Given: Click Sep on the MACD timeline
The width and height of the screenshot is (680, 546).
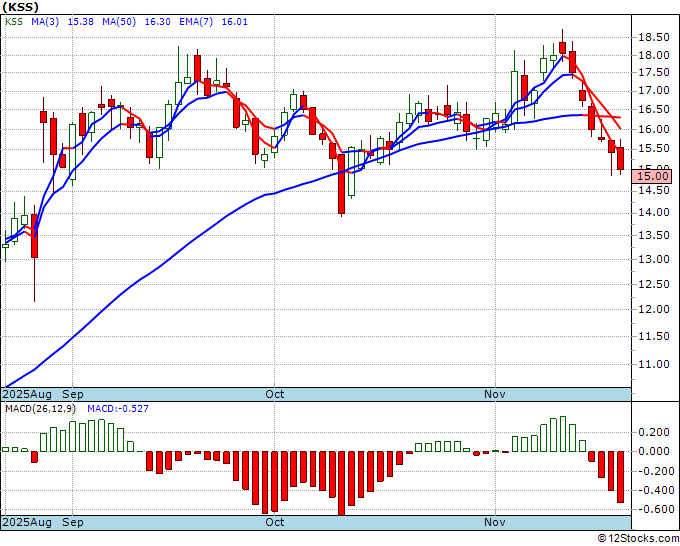Looking at the screenshot, I should point(73,522).
